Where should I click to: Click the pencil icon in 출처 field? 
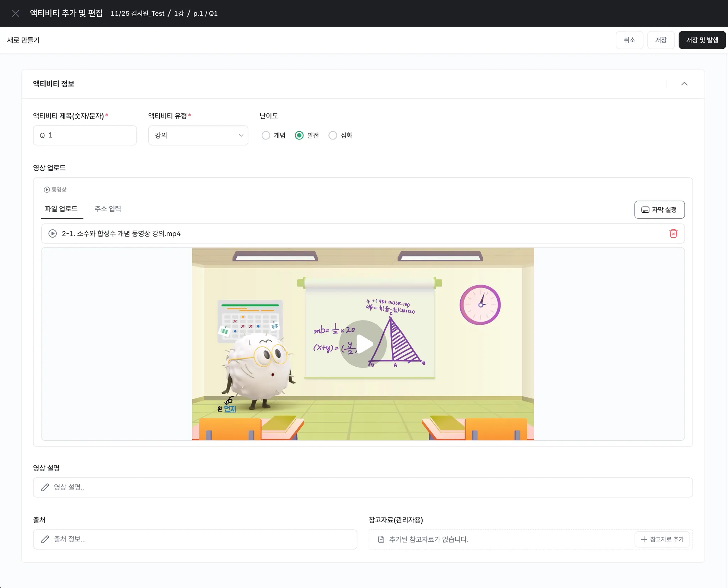coord(45,539)
